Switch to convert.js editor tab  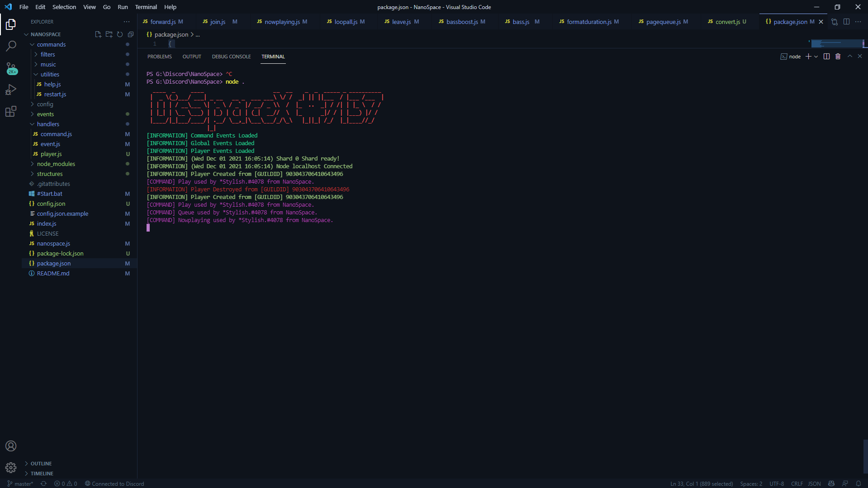pos(727,22)
